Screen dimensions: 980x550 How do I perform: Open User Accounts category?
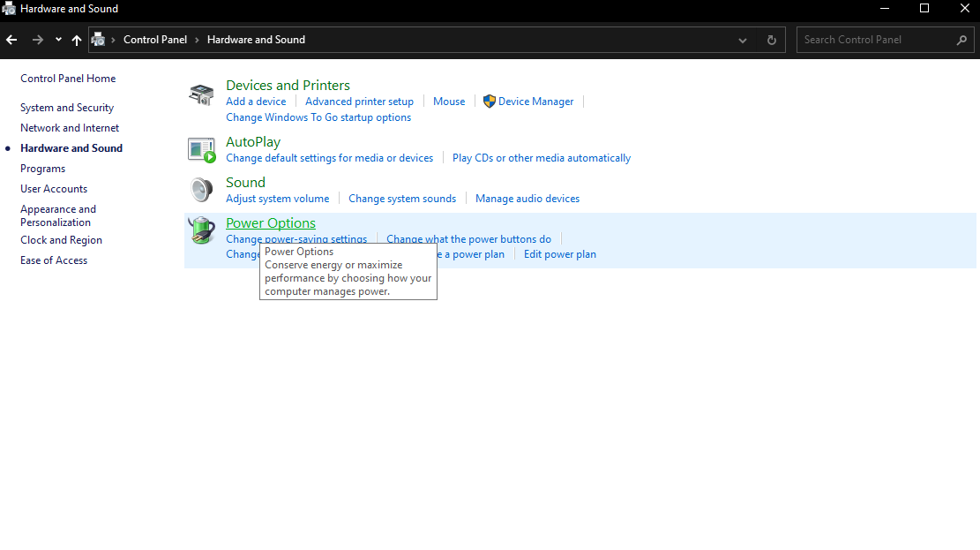54,189
